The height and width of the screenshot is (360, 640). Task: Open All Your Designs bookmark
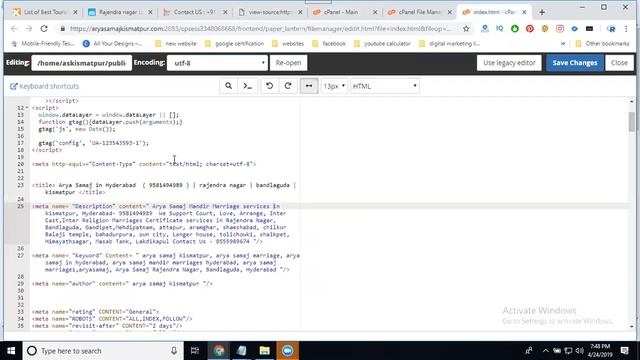pos(113,43)
